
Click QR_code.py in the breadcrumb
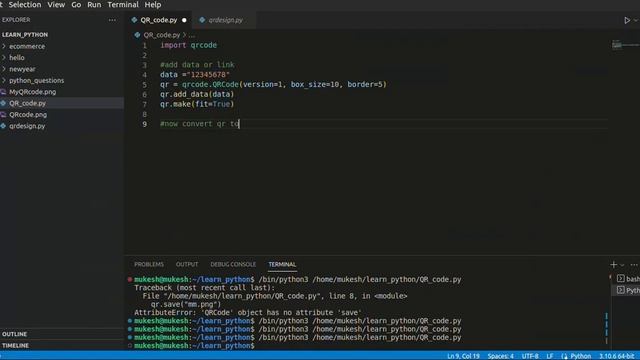[x=162, y=35]
